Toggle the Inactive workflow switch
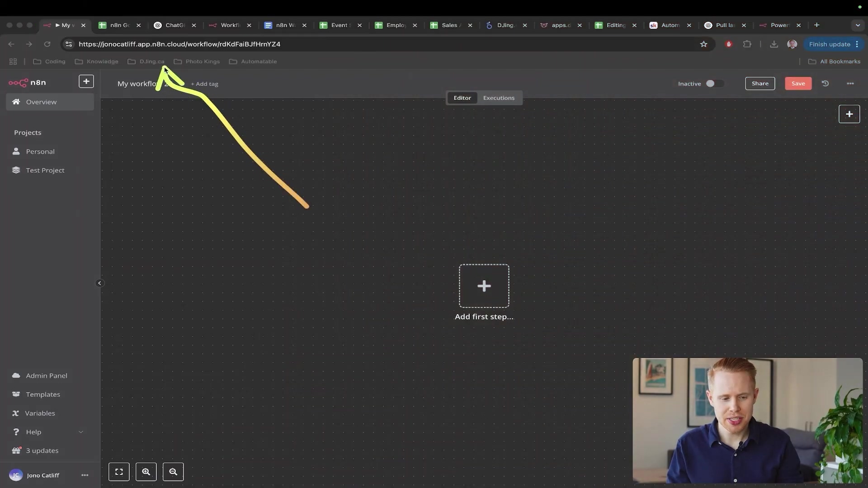This screenshot has width=868, height=488. tap(714, 84)
